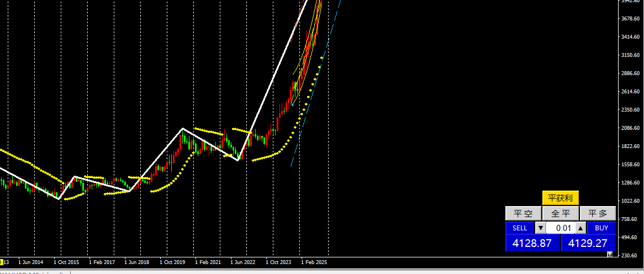
Task: Toggle the small checkmark icon under the trade panel
Action: click(x=610, y=254)
